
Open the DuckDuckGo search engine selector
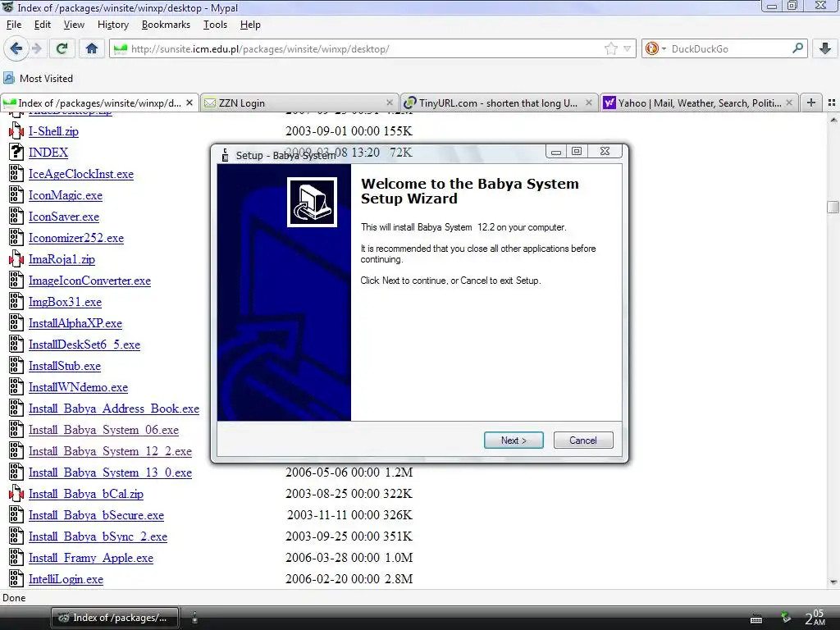(655, 48)
